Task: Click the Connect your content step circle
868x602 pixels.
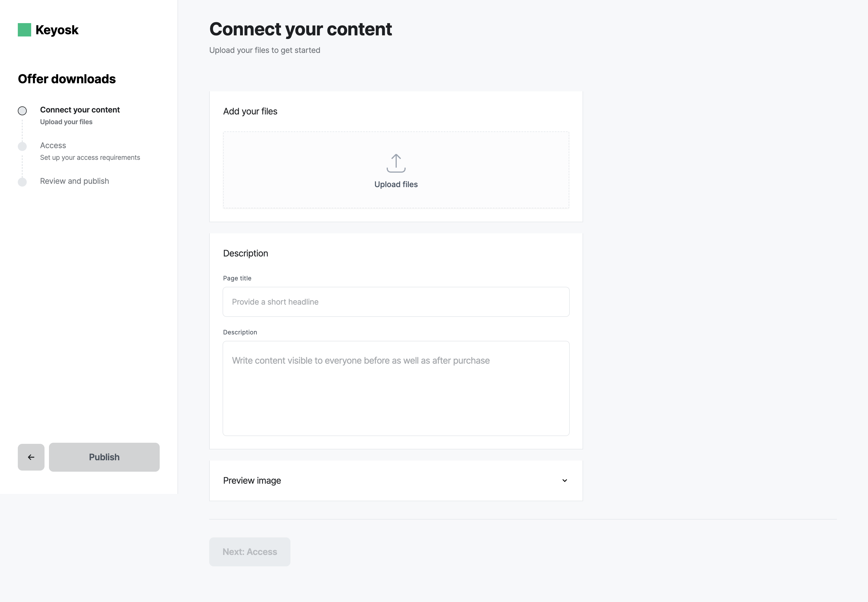Action: click(22, 111)
